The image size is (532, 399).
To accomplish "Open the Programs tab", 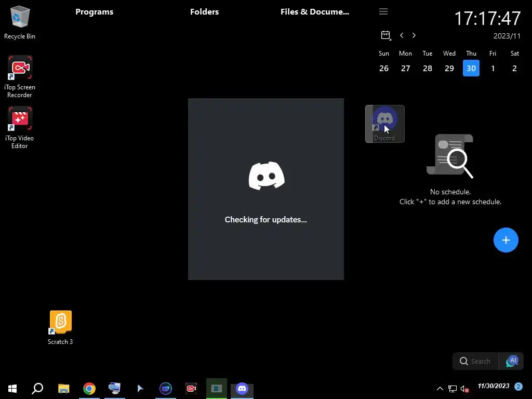I will pos(95,11).
